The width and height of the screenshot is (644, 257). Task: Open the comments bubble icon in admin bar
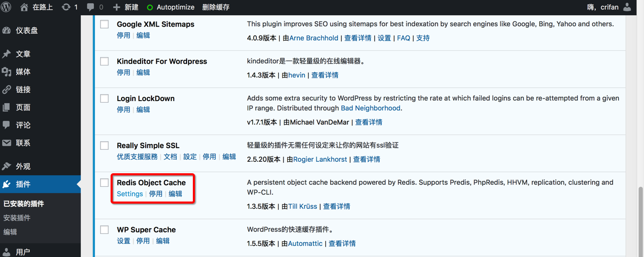tap(91, 7)
